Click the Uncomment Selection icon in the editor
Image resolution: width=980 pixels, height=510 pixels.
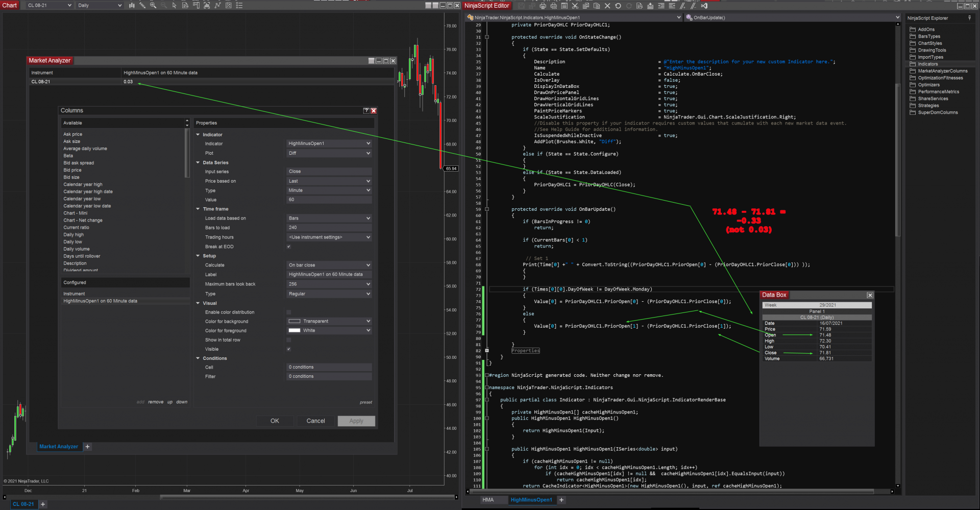click(x=693, y=6)
